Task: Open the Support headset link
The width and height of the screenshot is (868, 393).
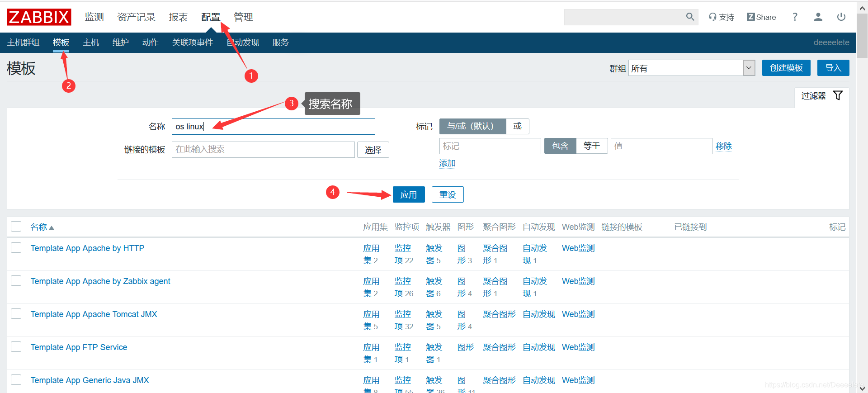Action: coord(722,17)
